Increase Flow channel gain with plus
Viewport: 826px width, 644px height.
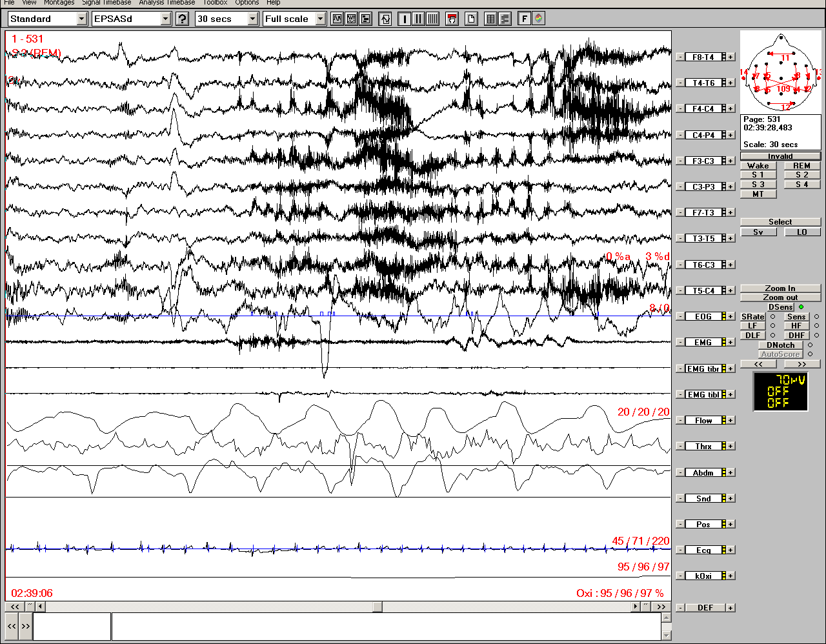click(730, 421)
